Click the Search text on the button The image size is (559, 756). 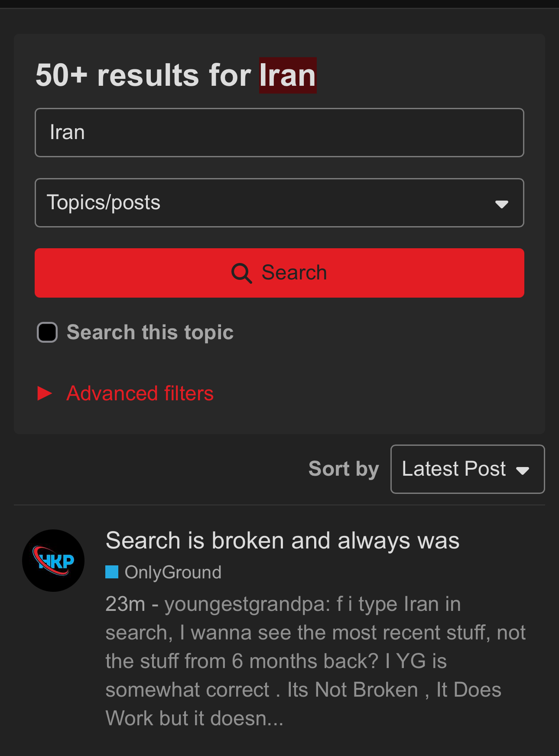click(294, 273)
